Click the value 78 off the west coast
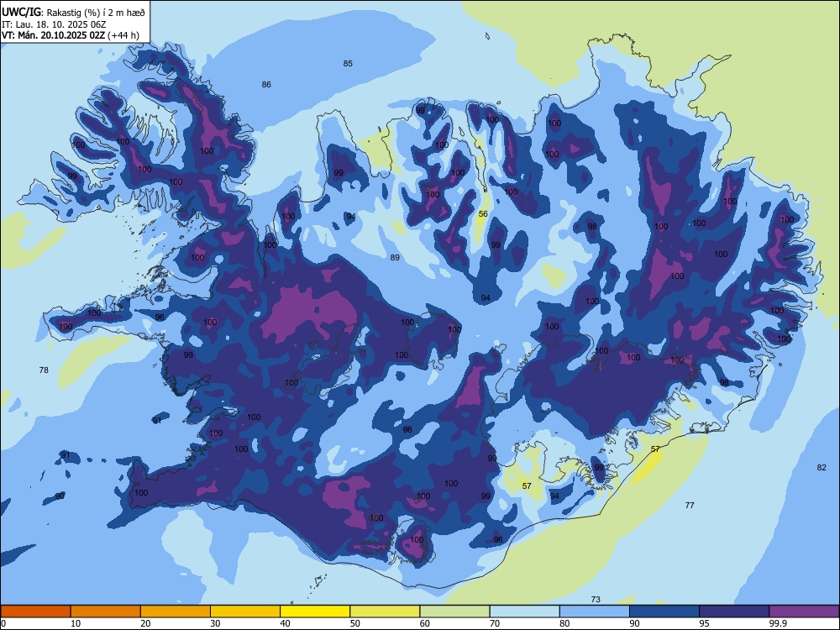The image size is (840, 630). click(44, 370)
